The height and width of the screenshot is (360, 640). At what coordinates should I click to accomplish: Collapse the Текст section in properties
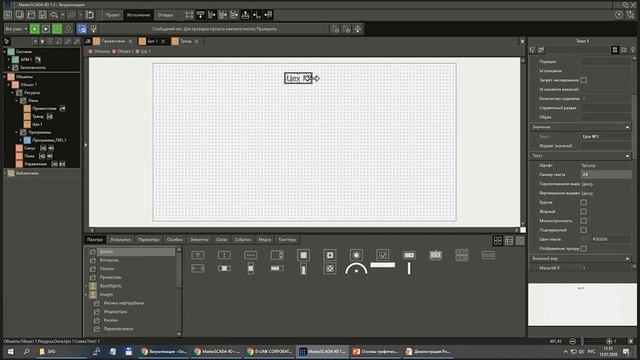(628, 156)
